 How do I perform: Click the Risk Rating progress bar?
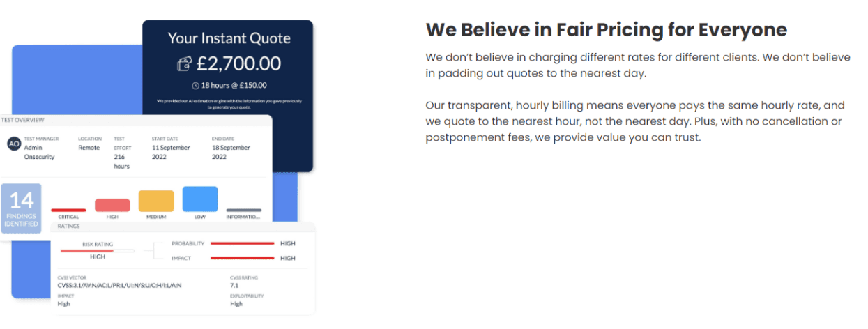[x=97, y=250]
